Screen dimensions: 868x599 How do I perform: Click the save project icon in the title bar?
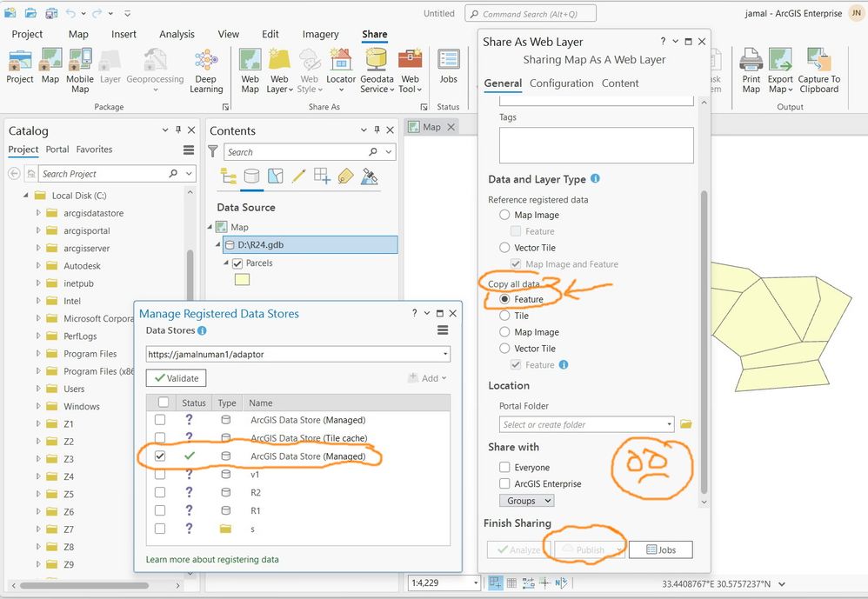[x=51, y=13]
